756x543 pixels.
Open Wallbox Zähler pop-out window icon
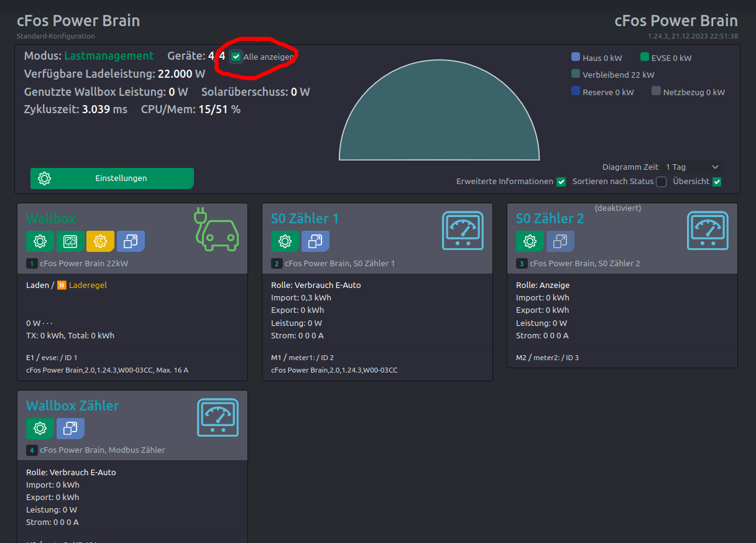(x=70, y=428)
